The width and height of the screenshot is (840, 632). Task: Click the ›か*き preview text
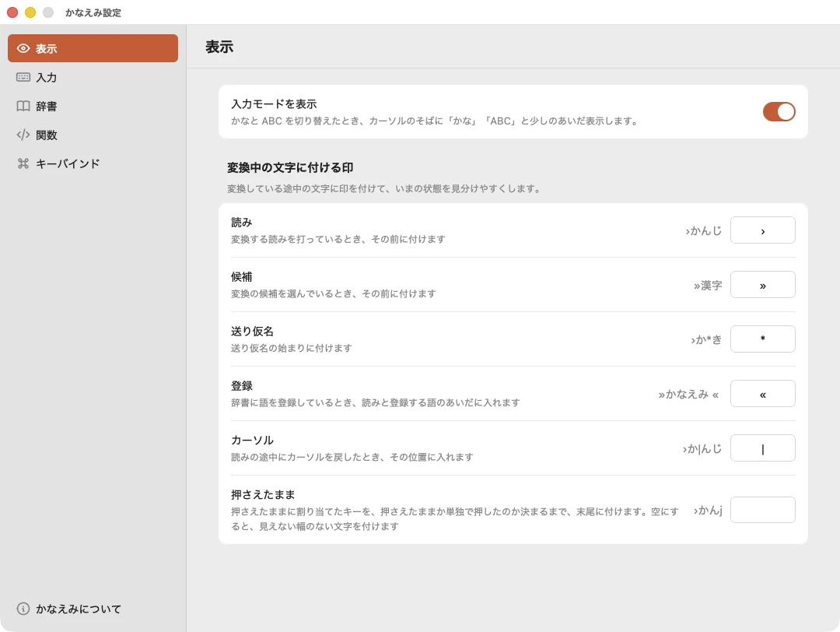coord(706,339)
